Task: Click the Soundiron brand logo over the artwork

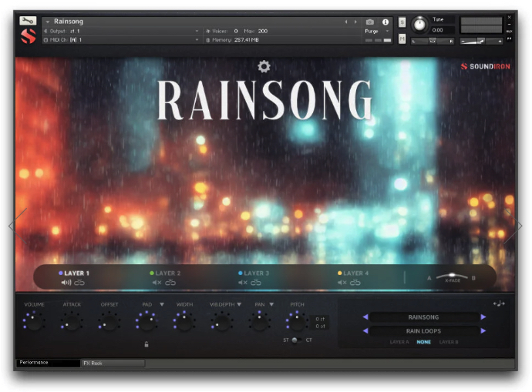Action: [x=486, y=66]
